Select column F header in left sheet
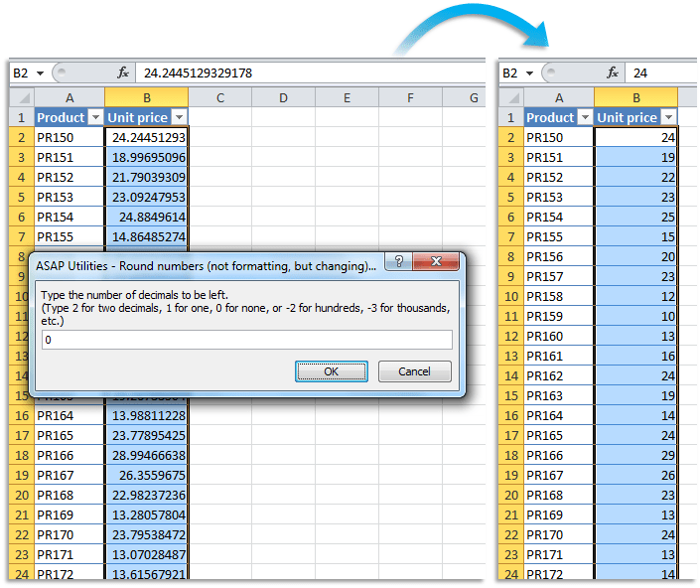The width and height of the screenshot is (700, 588). point(410,97)
